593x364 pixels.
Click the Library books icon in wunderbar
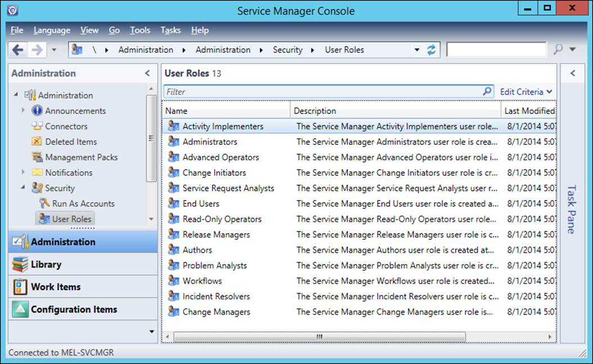point(20,264)
